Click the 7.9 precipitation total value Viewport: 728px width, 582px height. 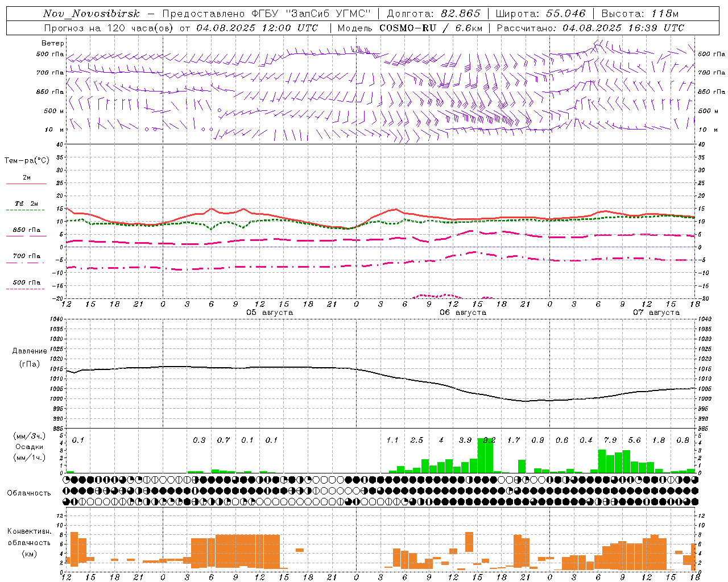click(610, 440)
